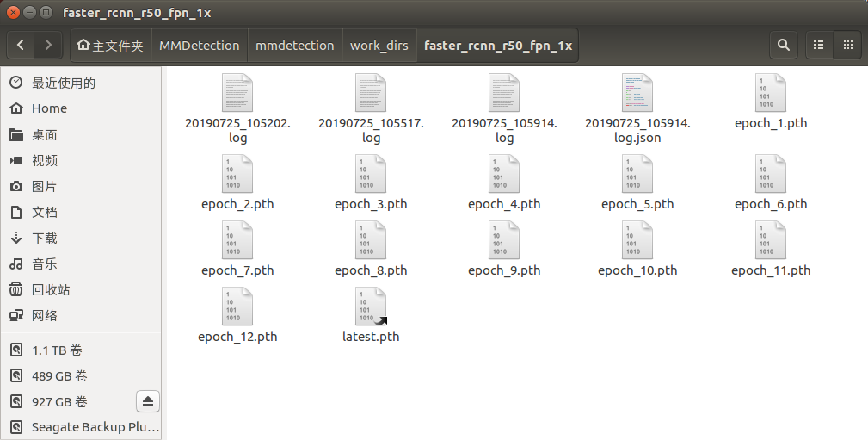The width and height of the screenshot is (868, 440).
Task: Click the epoch_1.pth file name label
Action: click(771, 123)
